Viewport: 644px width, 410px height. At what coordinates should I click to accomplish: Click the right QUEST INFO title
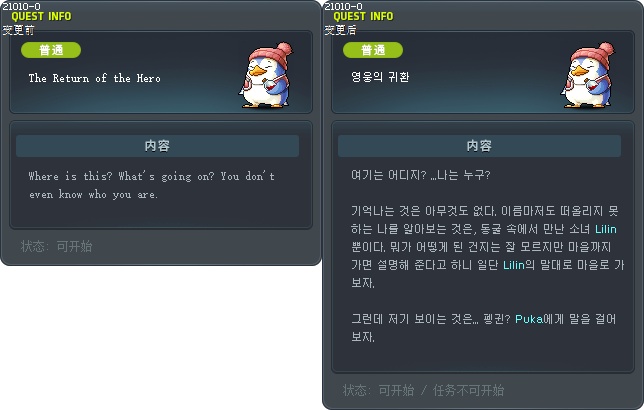363,16
